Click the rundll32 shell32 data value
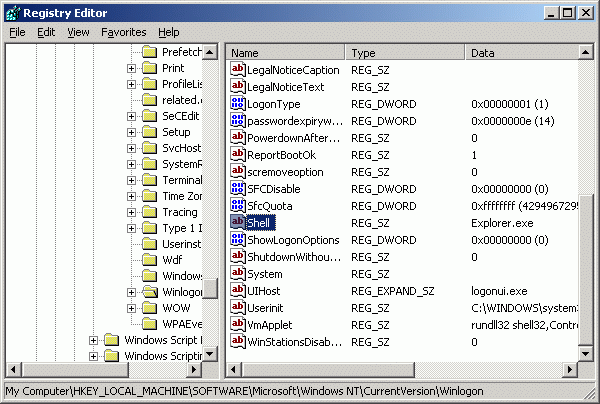Screen dimensions: 600x404 (524, 325)
